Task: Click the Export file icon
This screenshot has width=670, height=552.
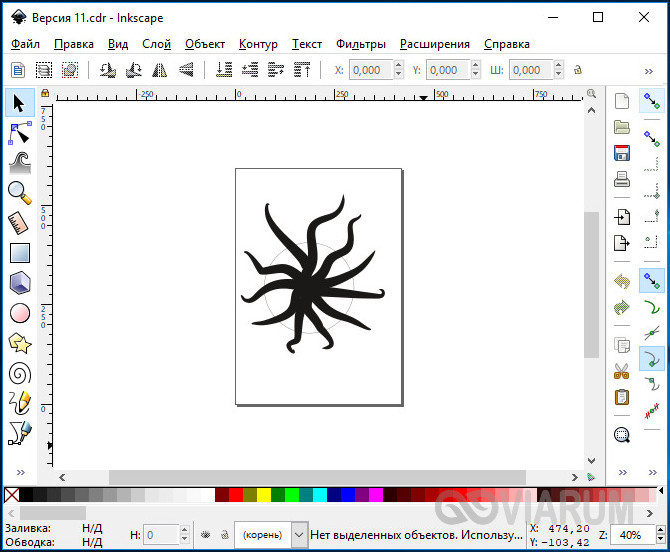Action: [622, 243]
